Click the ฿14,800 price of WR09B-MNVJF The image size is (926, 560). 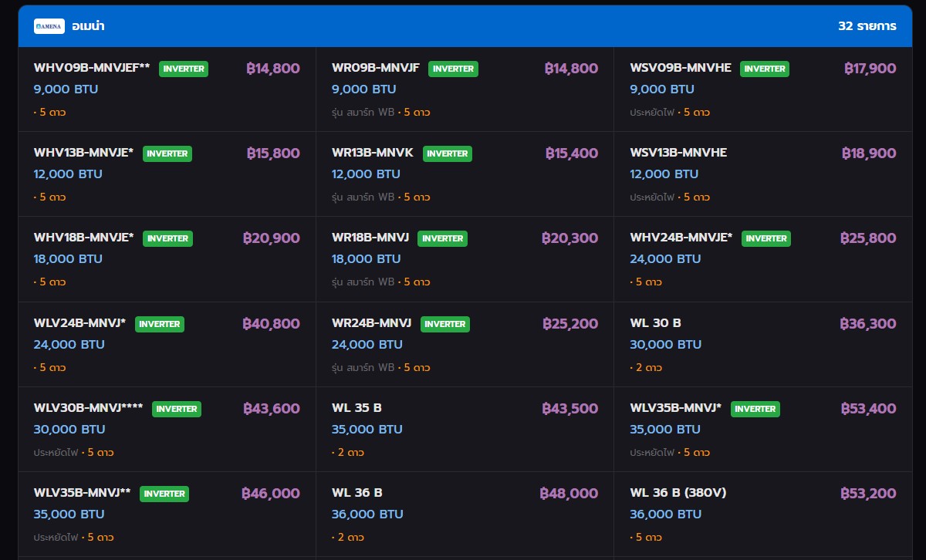[x=571, y=69]
